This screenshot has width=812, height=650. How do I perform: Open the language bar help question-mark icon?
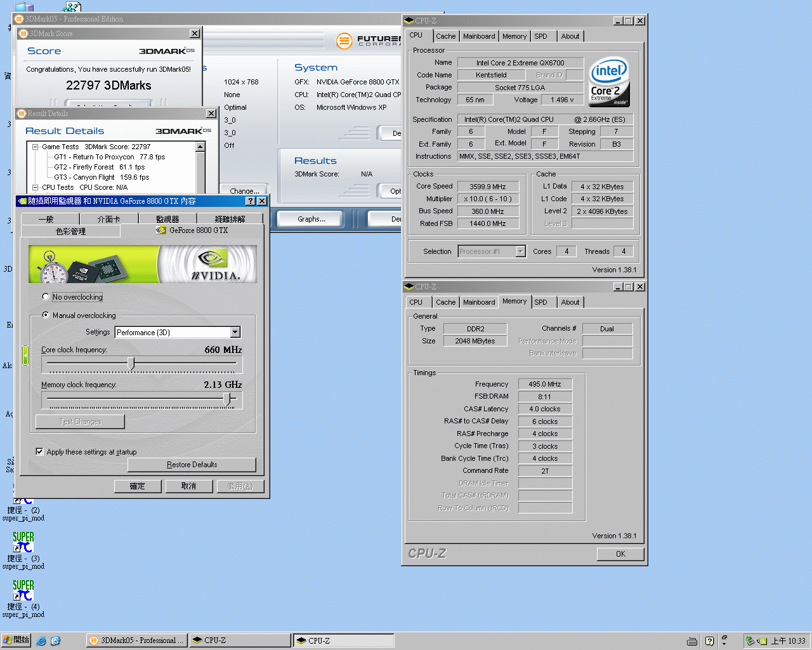coord(709,641)
